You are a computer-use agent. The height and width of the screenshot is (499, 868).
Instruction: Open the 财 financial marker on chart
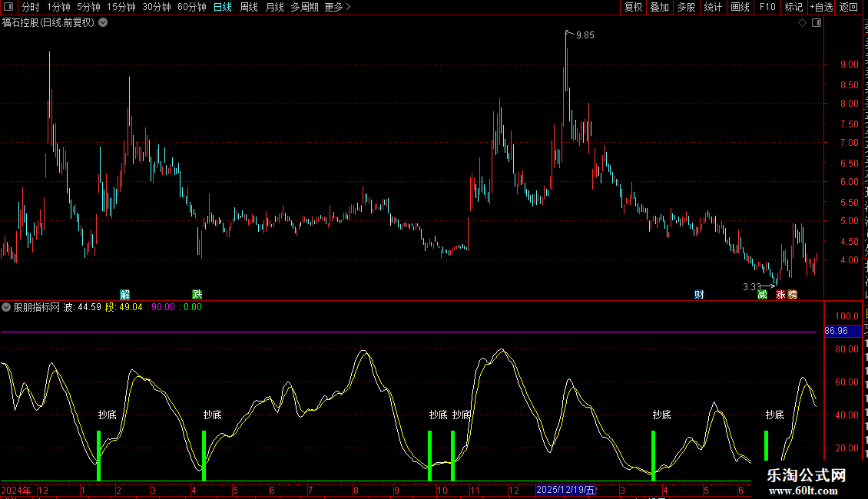699,294
